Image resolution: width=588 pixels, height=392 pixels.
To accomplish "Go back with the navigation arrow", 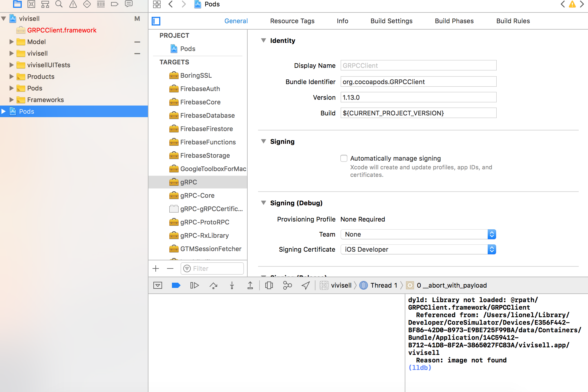I will (170, 4).
